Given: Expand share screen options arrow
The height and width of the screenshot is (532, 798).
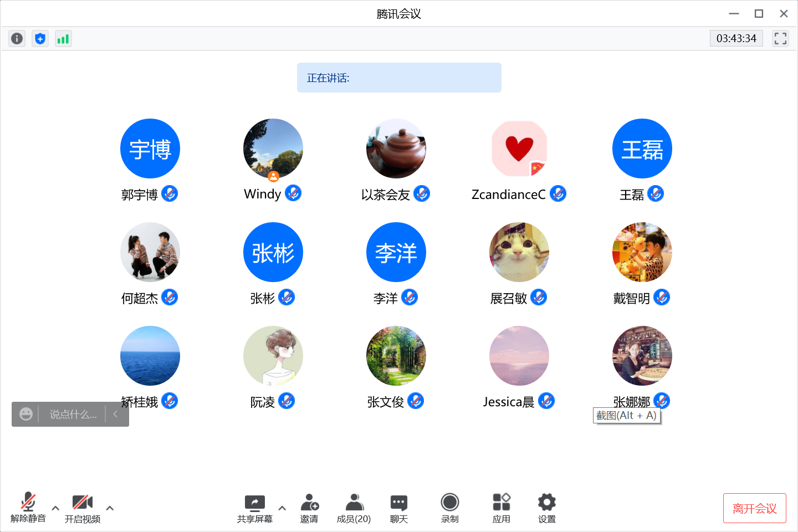Looking at the screenshot, I should [x=282, y=508].
